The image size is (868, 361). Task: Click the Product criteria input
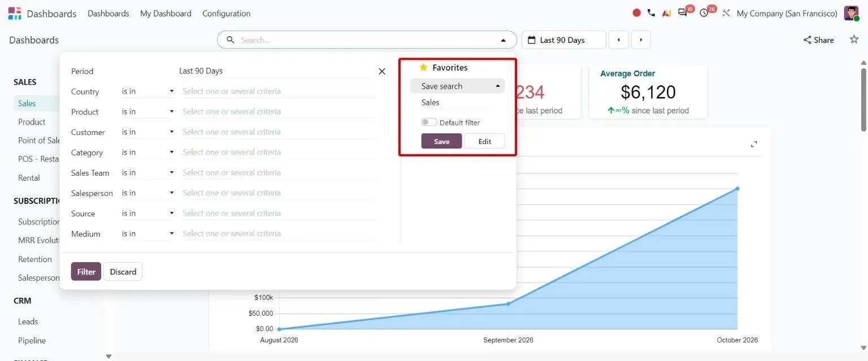click(279, 111)
